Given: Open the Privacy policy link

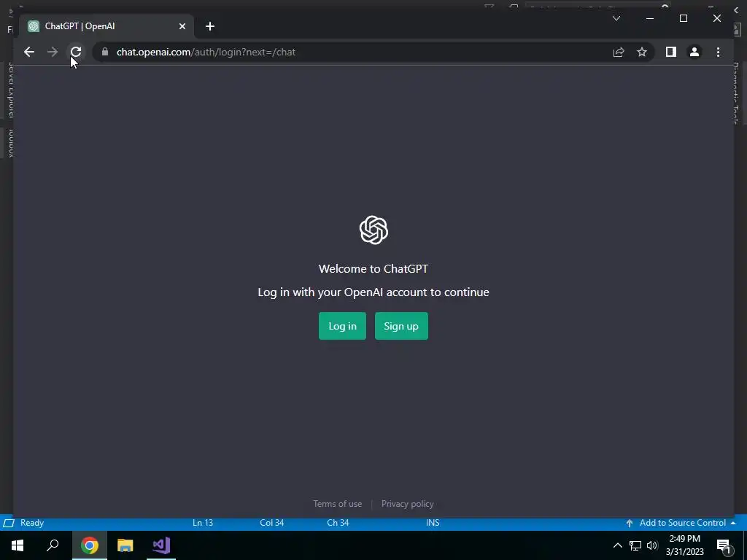Looking at the screenshot, I should tap(407, 504).
